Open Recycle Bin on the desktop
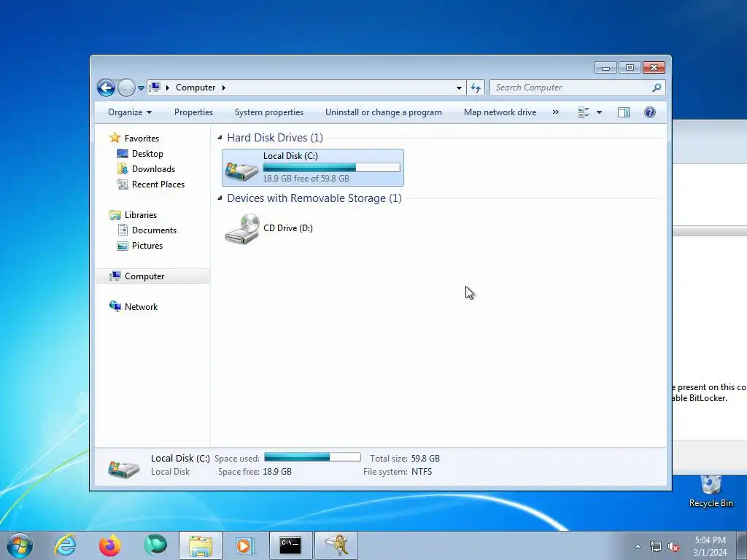747x560 pixels. (711, 491)
